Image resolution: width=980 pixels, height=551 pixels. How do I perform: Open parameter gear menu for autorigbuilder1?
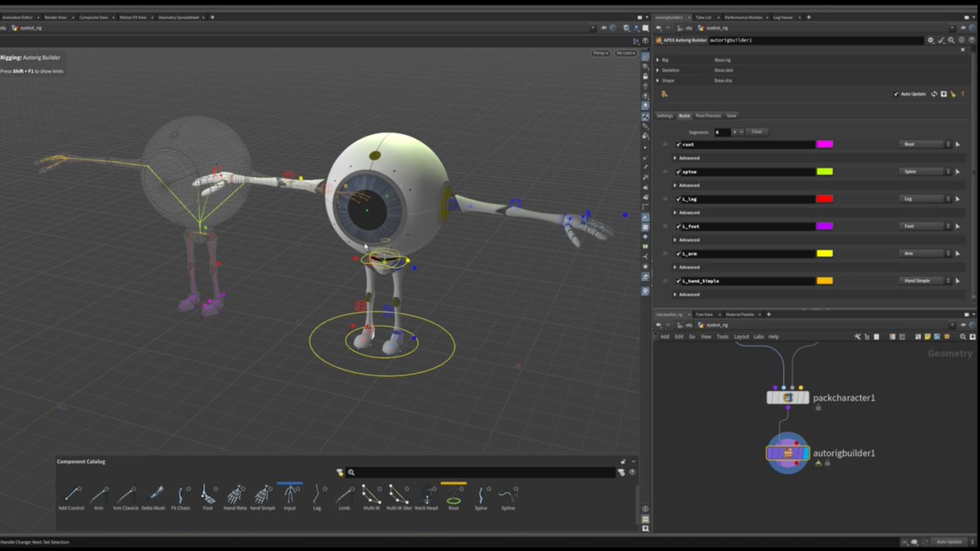930,40
